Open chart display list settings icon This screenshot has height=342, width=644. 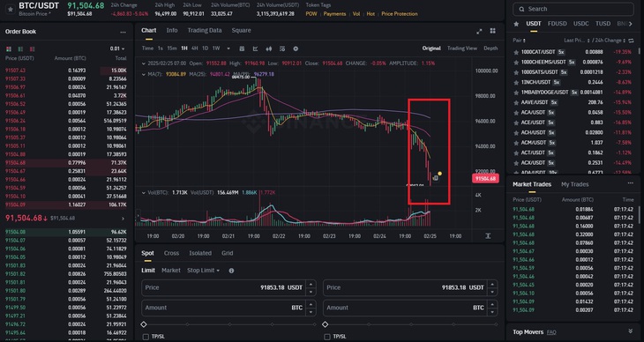pos(282,48)
